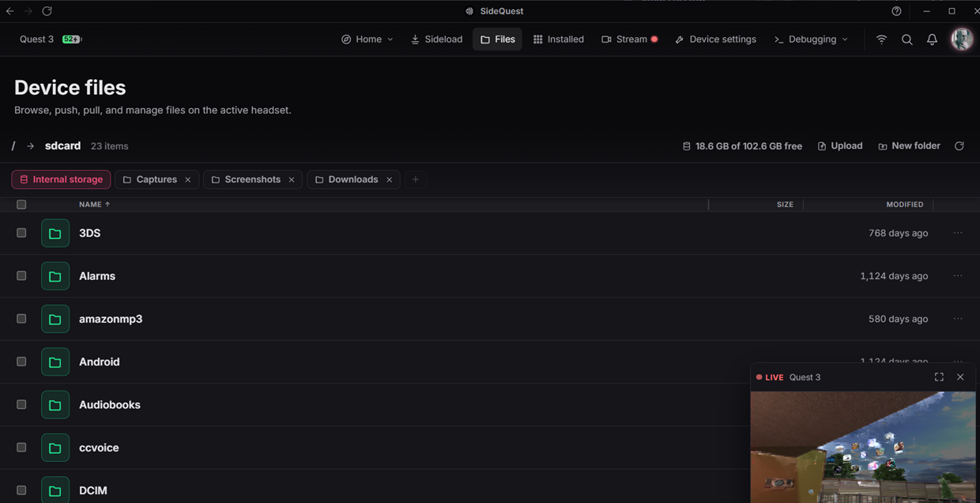This screenshot has width=980, height=503.
Task: Open the ccvoice folder name
Action: (x=99, y=448)
